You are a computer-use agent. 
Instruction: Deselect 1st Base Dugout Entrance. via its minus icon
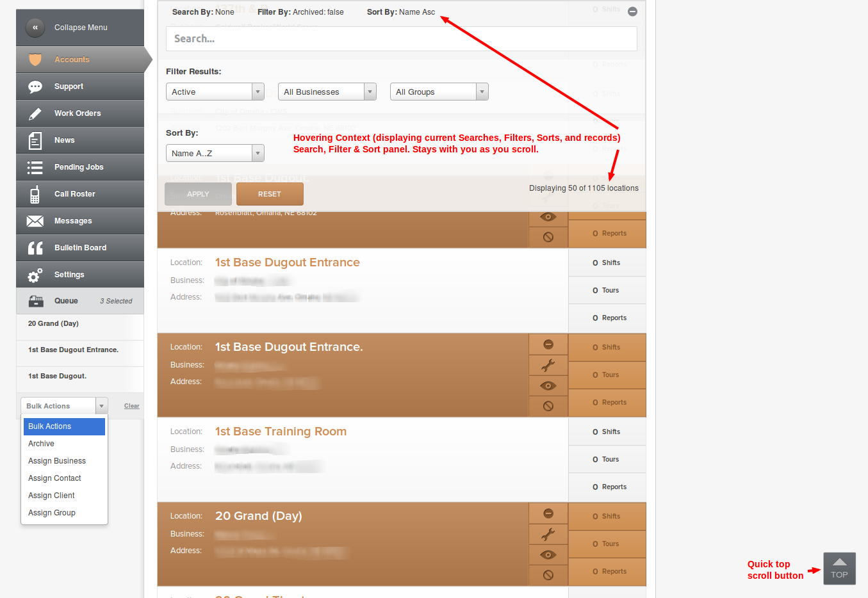(x=548, y=344)
